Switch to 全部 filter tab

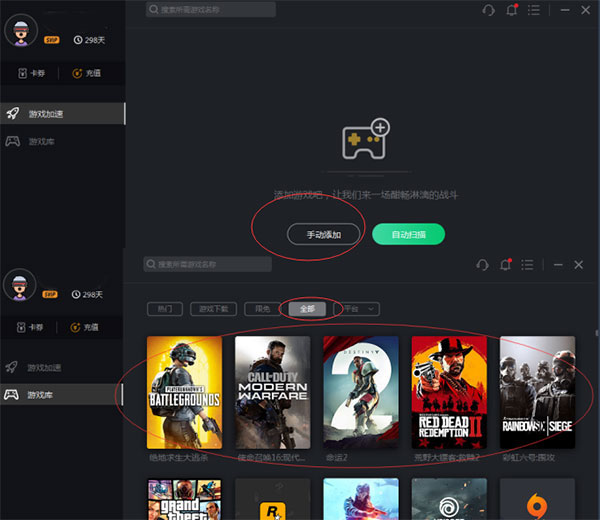pyautogui.click(x=307, y=309)
